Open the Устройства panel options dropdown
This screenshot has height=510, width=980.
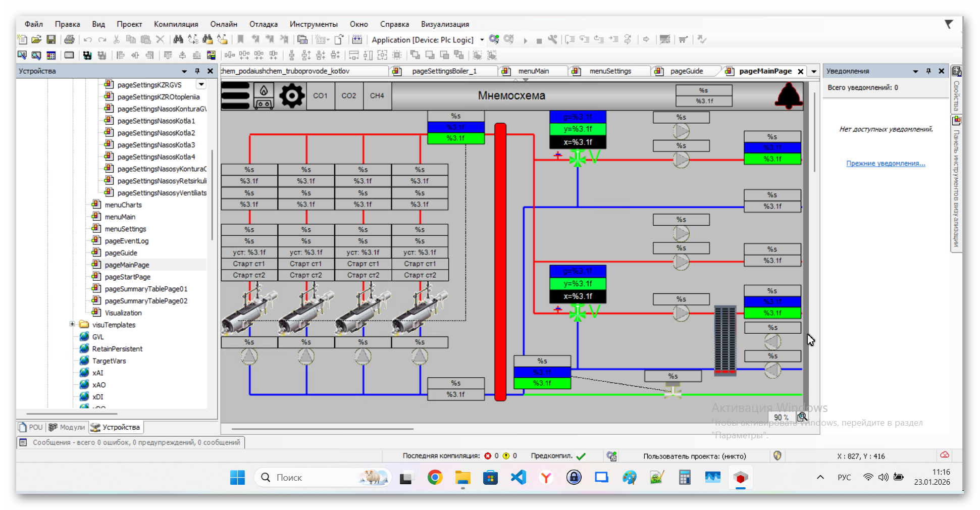click(184, 71)
